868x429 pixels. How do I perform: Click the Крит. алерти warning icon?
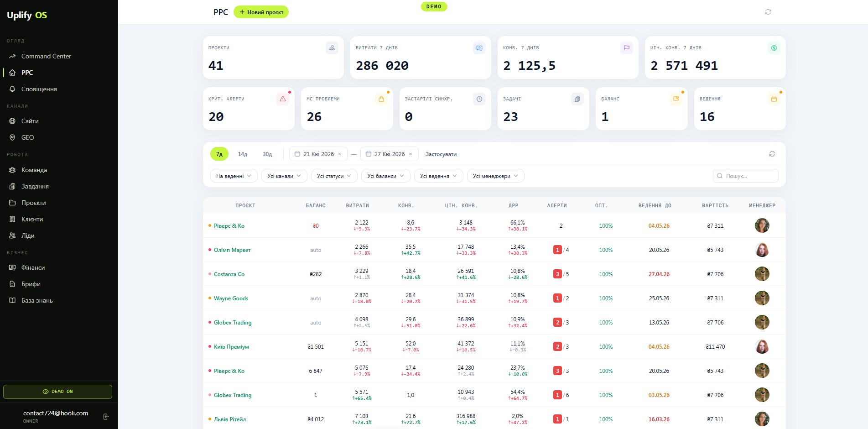click(x=283, y=99)
